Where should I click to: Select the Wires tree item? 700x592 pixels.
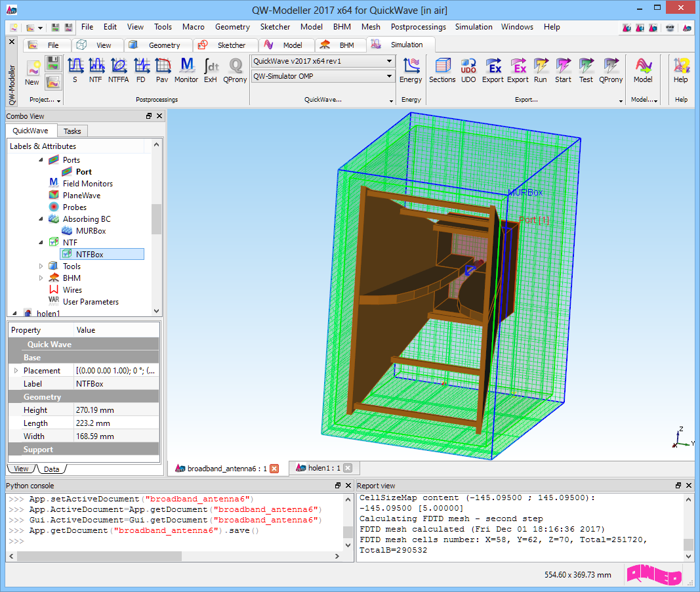(72, 290)
